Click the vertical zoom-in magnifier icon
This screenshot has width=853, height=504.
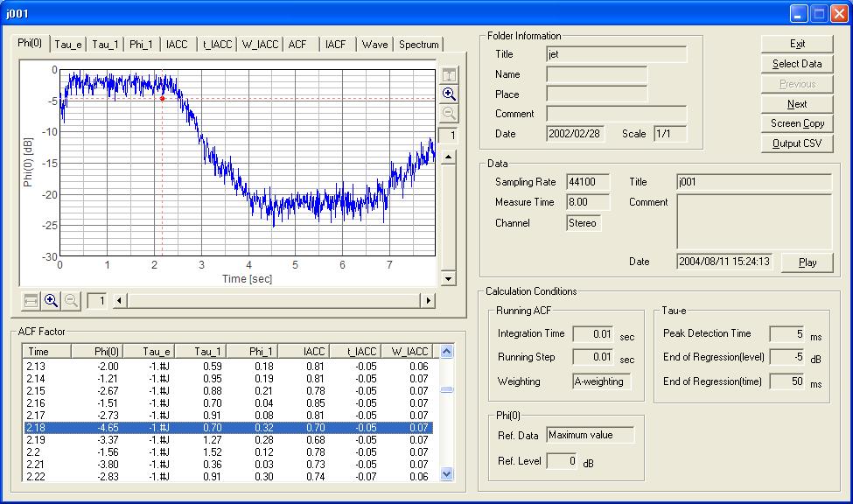point(449,94)
